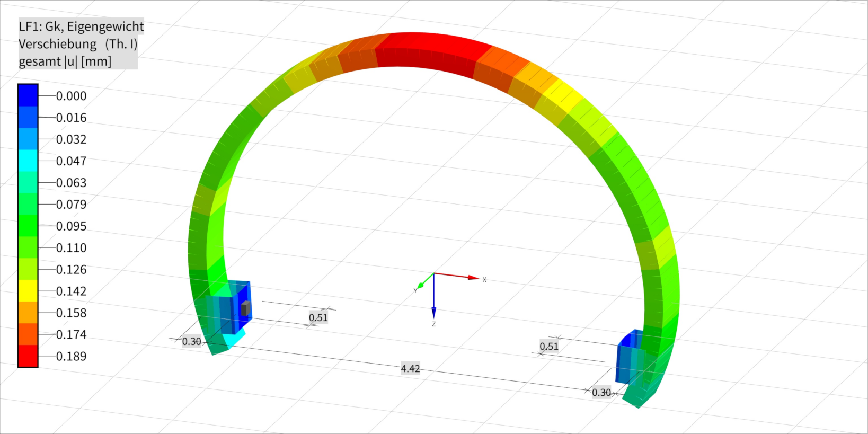
Task: Click the 'LF1: Gk, Eigengewicht' load case title
Action: coord(81,26)
